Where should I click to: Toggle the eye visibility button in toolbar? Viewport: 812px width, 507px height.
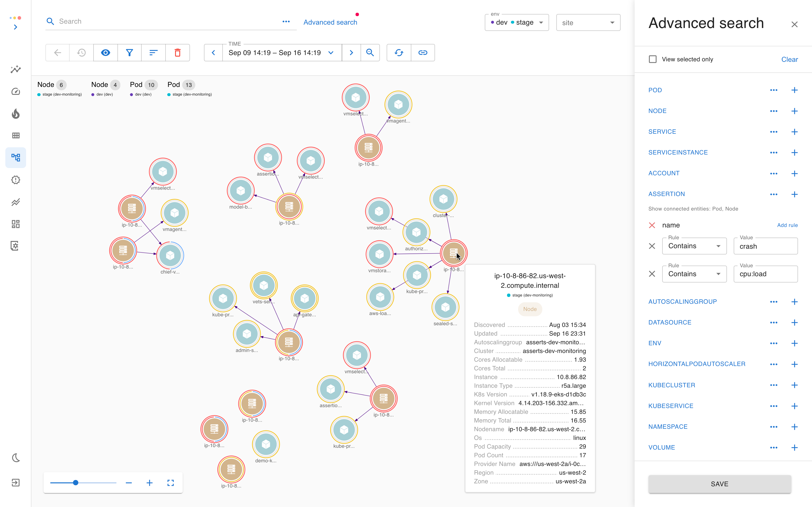pyautogui.click(x=105, y=53)
